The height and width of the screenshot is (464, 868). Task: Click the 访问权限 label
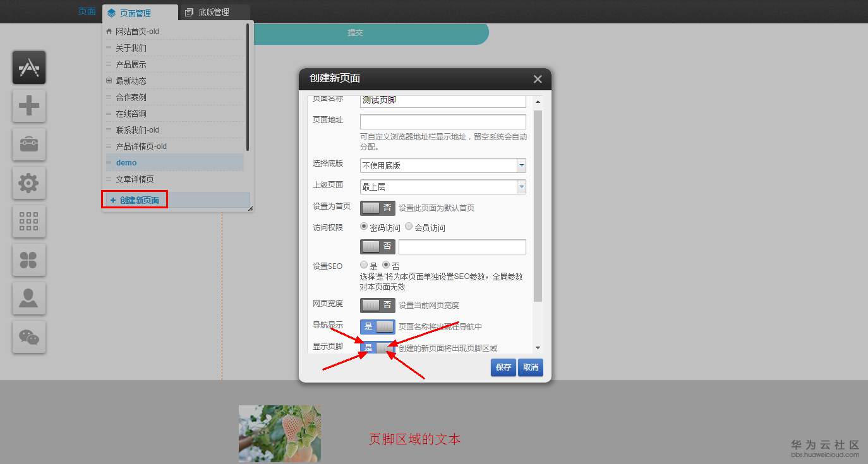(x=328, y=227)
